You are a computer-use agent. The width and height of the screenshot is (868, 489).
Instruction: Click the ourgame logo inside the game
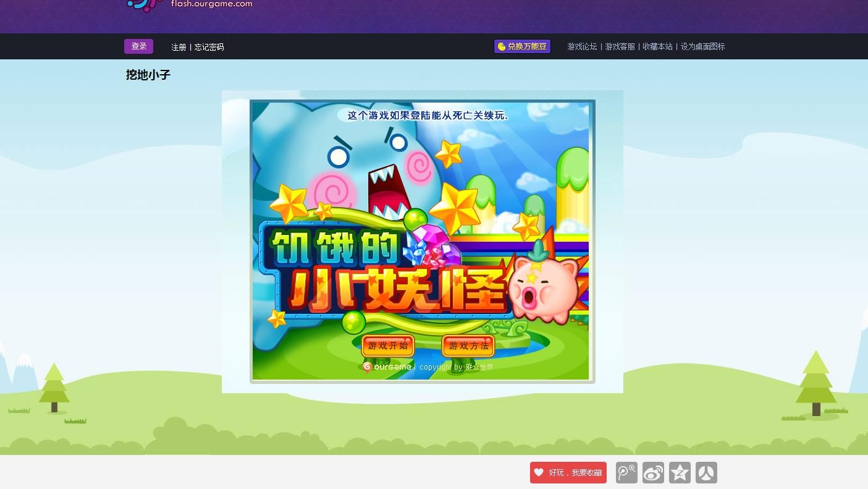[387, 367]
